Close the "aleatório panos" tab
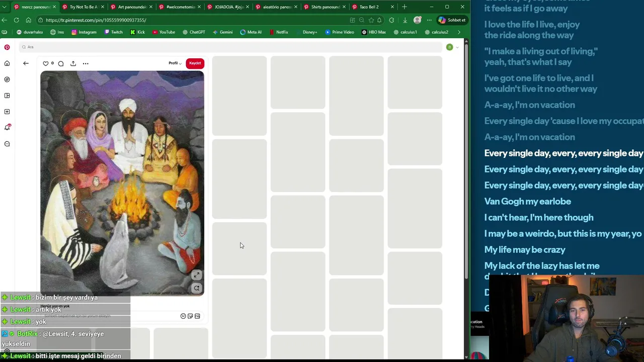The height and width of the screenshot is (362, 644). click(296, 7)
